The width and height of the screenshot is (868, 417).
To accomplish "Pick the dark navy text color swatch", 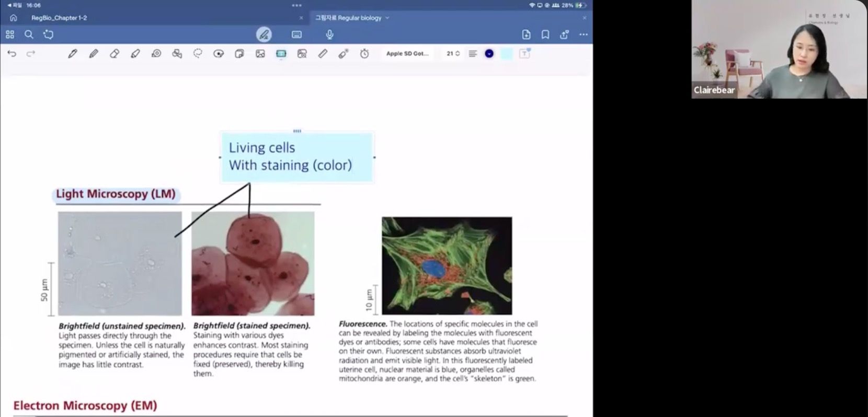I will coord(489,53).
